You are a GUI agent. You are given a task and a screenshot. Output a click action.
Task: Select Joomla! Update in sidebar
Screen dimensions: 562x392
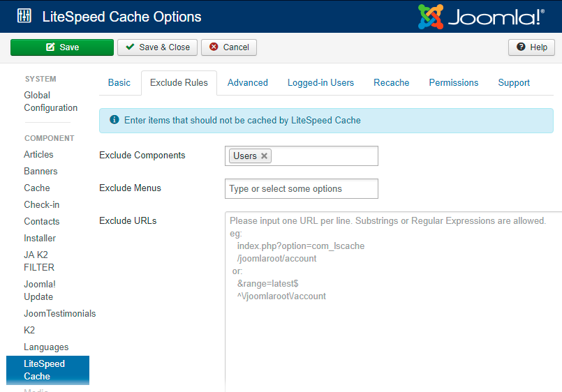point(39,290)
